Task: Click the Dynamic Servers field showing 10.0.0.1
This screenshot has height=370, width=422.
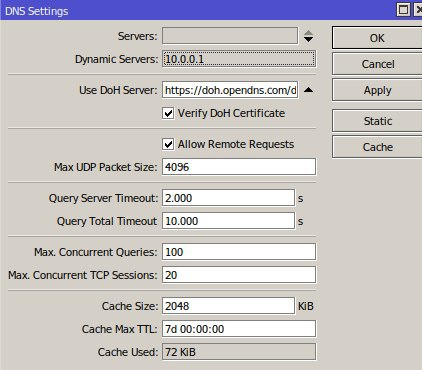Action: pyautogui.click(x=239, y=59)
